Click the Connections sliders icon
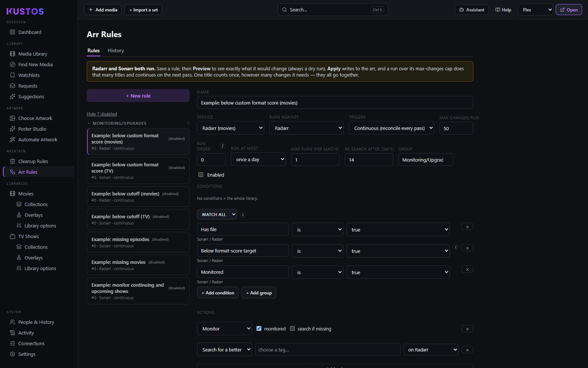This screenshot has width=588, height=368. 12,343
